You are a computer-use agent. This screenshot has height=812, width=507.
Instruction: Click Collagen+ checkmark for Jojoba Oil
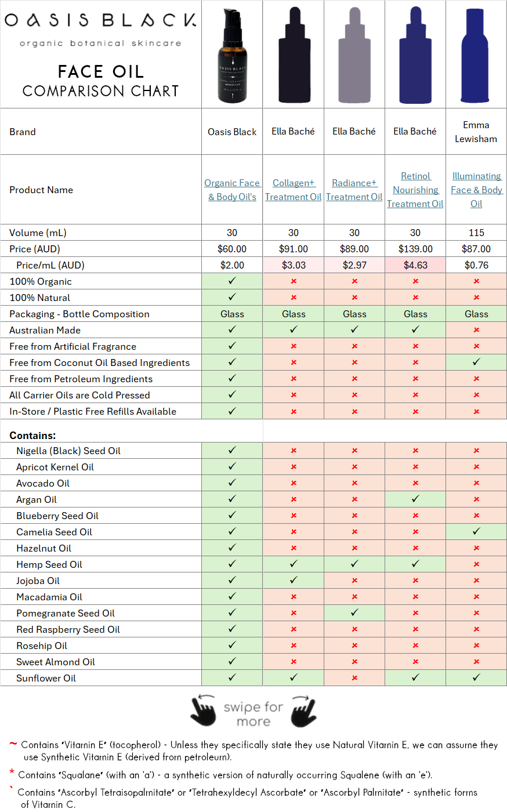[294, 580]
